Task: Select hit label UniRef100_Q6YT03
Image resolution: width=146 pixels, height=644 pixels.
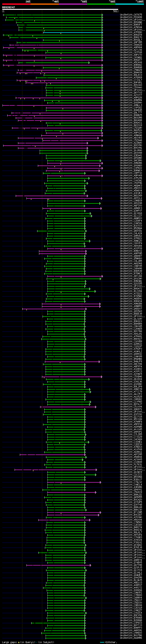Action: [x=131, y=93]
